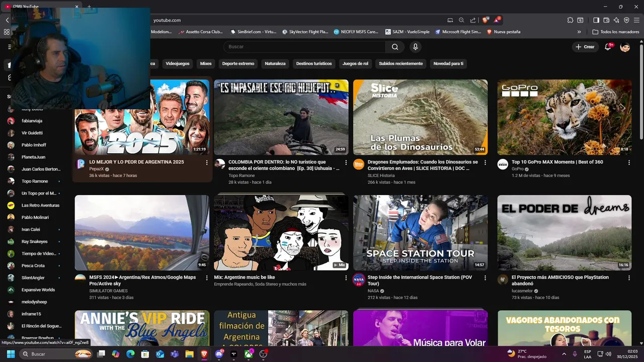Select the Deporte extremo filter chip
644x362 pixels.
tap(238, 64)
